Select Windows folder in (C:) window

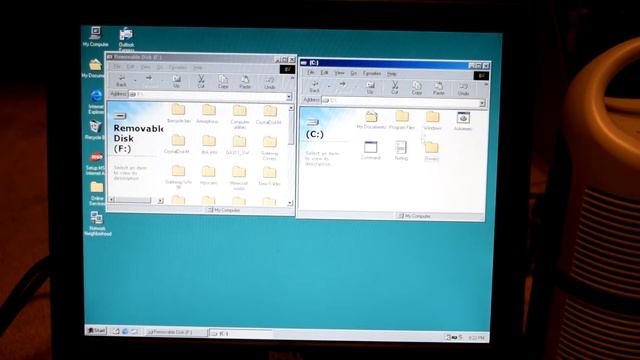[x=433, y=121]
